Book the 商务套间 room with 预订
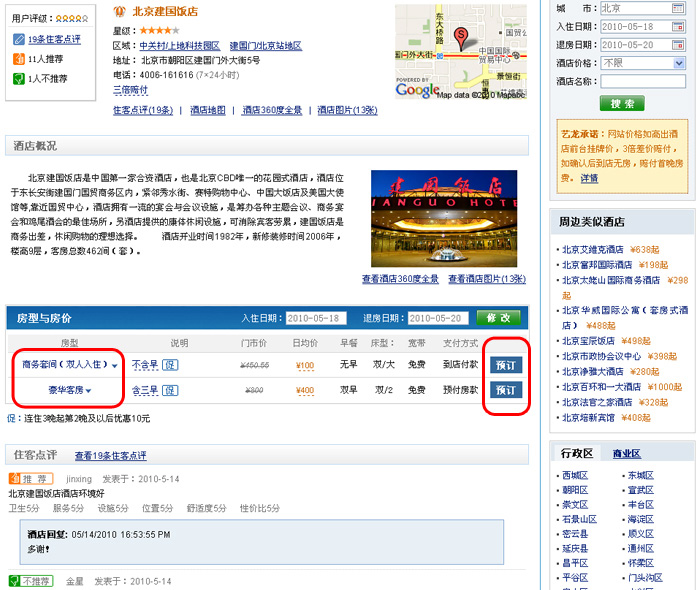The height and width of the screenshot is (590, 700). [x=505, y=365]
